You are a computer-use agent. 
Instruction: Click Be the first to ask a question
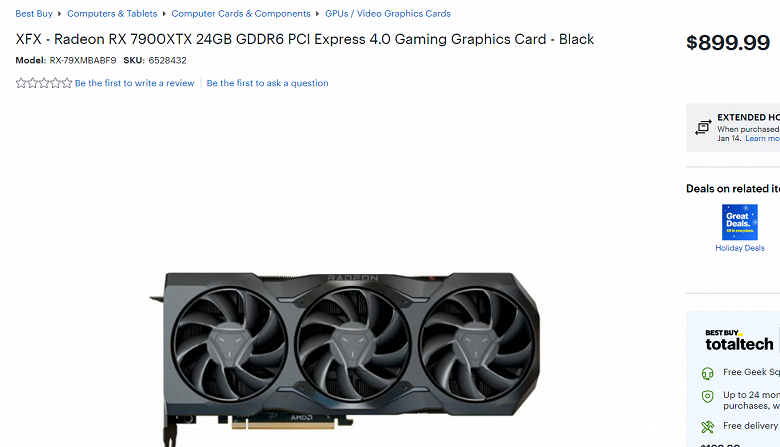[268, 83]
